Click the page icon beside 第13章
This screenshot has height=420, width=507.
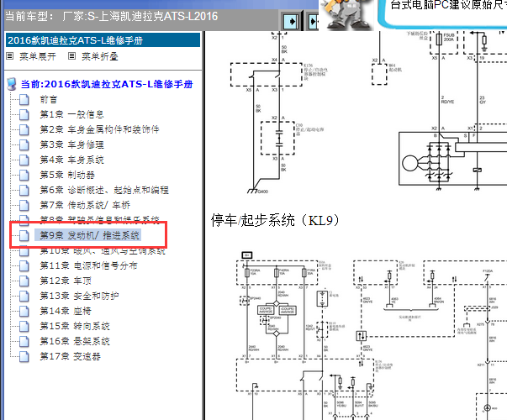tap(24, 297)
